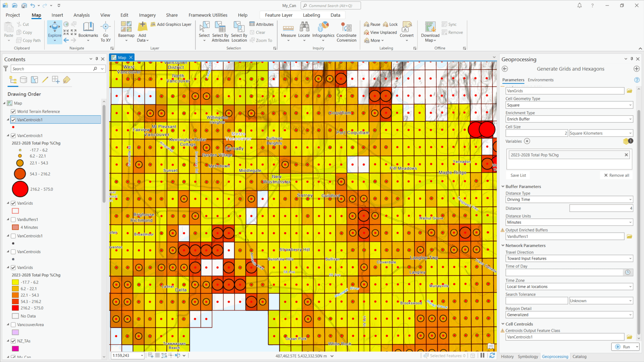The height and width of the screenshot is (362, 644).
Task: Switch to the Environments tab
Action: tap(540, 80)
